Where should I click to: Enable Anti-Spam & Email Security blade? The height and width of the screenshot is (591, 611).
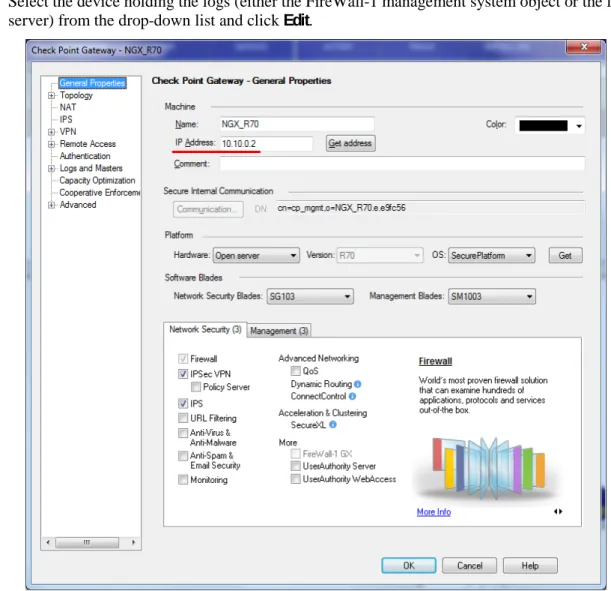[183, 455]
